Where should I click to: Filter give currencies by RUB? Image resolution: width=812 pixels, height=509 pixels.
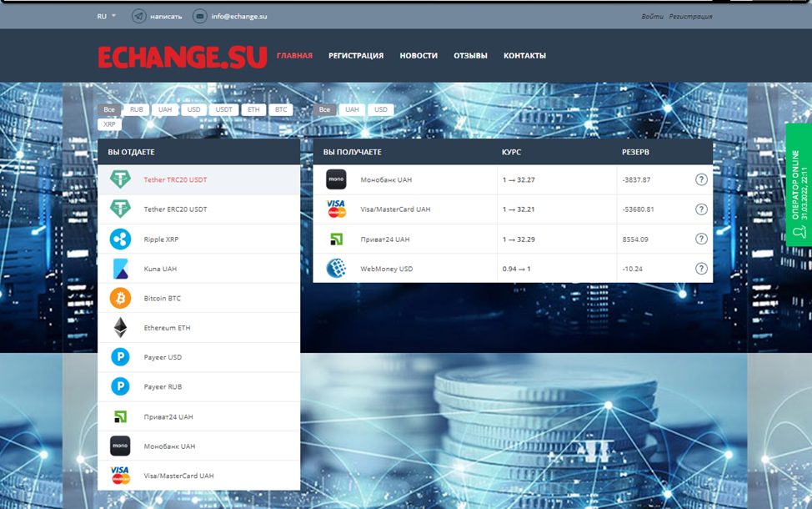tap(137, 109)
